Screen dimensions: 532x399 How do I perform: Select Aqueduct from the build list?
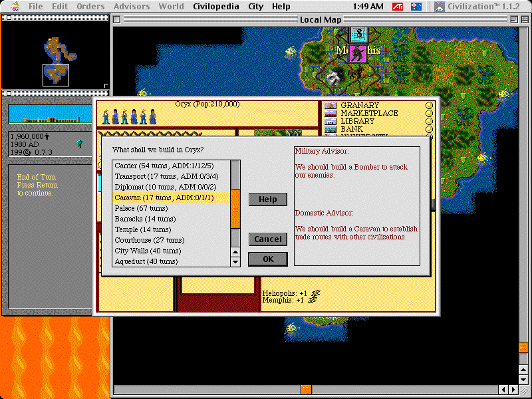coord(172,261)
